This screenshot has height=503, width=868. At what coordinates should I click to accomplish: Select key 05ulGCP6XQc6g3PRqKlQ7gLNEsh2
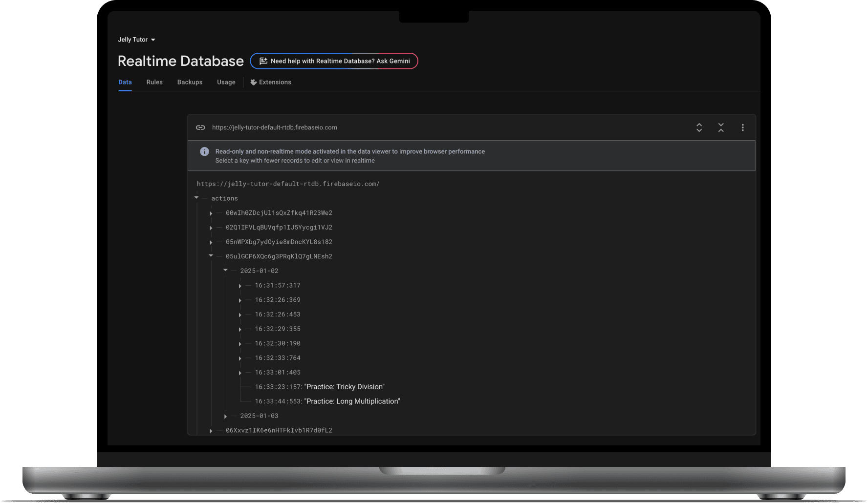tap(279, 256)
